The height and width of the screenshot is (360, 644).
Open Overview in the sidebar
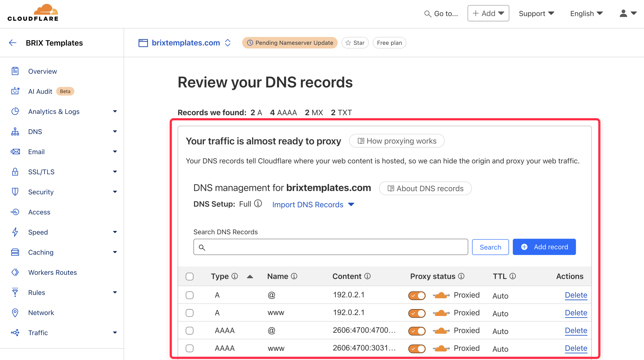click(42, 71)
